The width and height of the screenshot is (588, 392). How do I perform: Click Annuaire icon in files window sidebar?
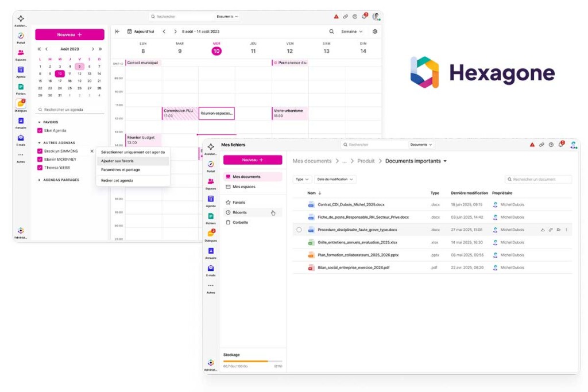pyautogui.click(x=211, y=251)
